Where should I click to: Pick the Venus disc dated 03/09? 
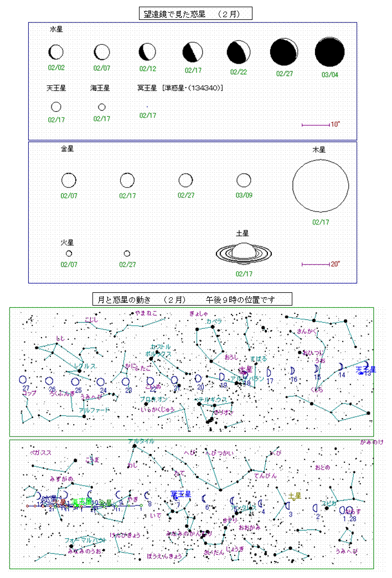[244, 180]
